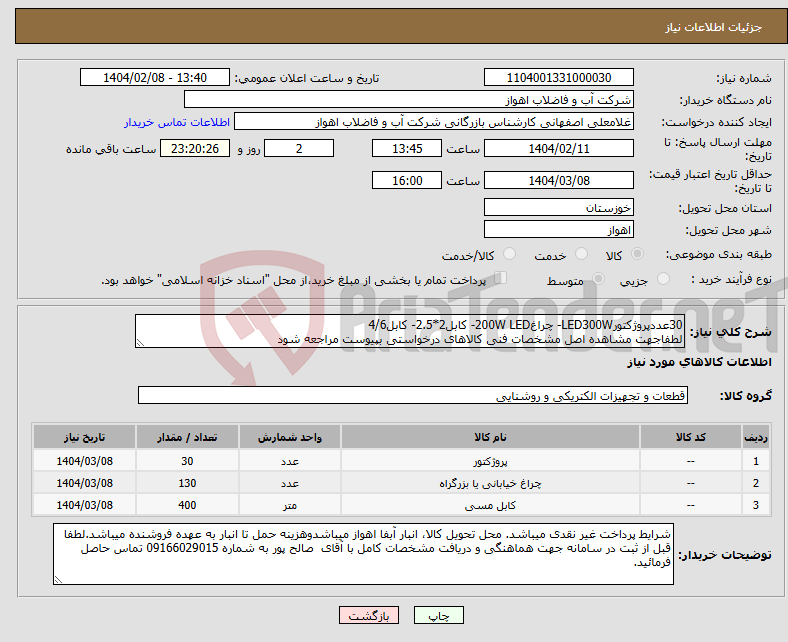Select the خدمت radio button
The image size is (788, 642).
(581, 254)
